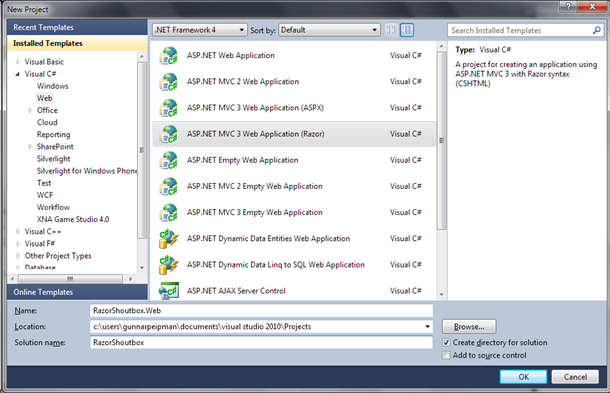Screen dimensions: 610x393
Task: Select Silverlight for Windows Phone category
Action: (x=87, y=171)
